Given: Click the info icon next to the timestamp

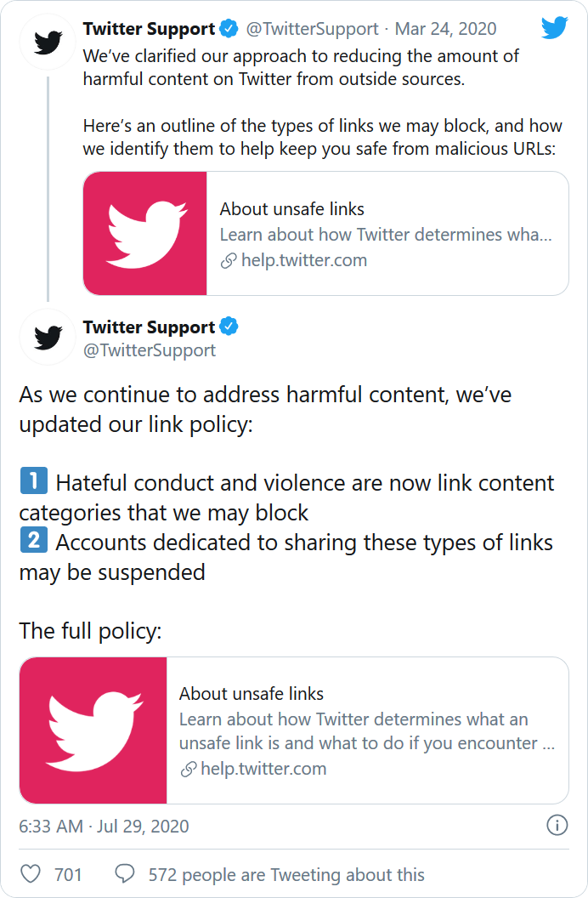Looking at the screenshot, I should [557, 826].
